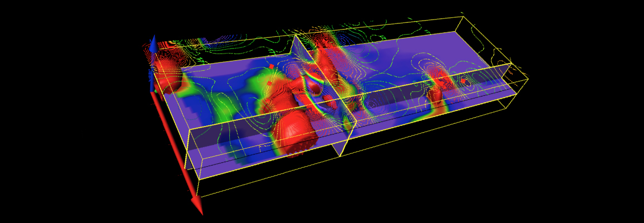Viewport: 644px width, 223px height.
Task: Pick the upper small red square marker
Action: coord(272,66)
